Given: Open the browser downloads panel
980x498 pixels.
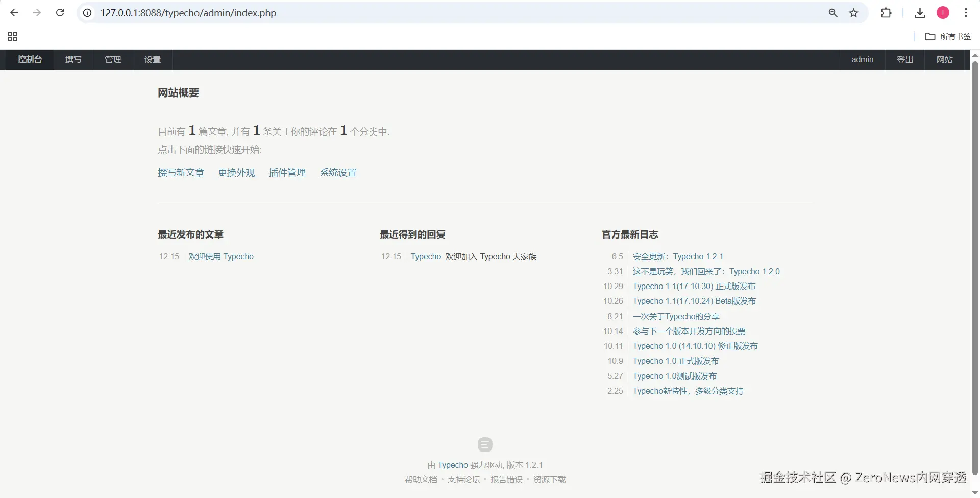Looking at the screenshot, I should pos(920,13).
